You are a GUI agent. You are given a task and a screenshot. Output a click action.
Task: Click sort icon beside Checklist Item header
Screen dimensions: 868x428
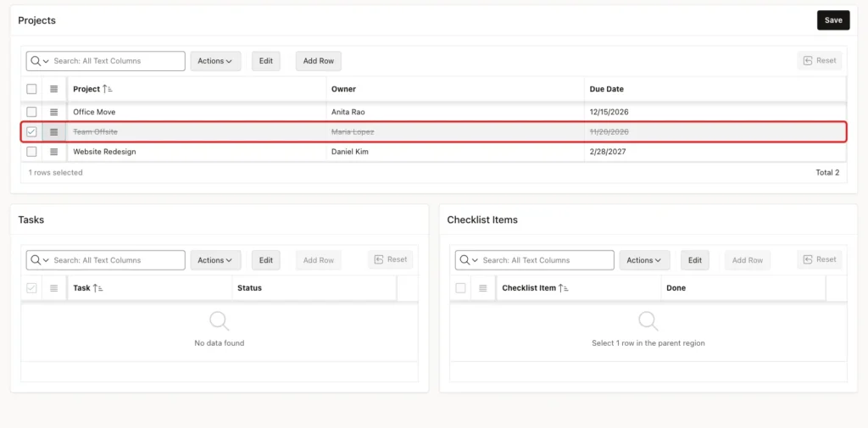[564, 288]
